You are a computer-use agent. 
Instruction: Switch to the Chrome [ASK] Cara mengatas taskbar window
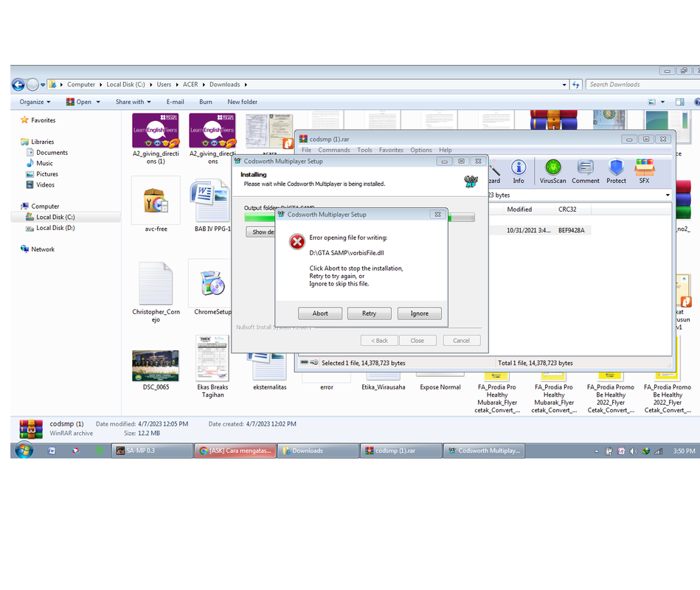coord(235,451)
